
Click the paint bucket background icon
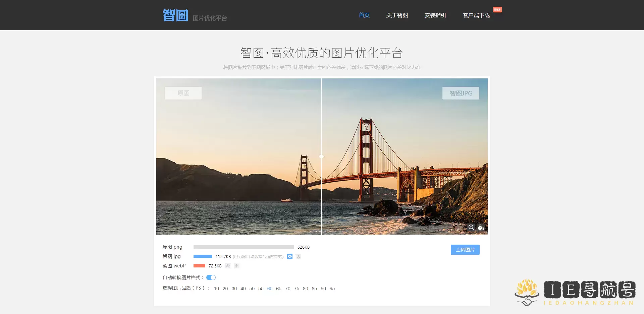[481, 228]
